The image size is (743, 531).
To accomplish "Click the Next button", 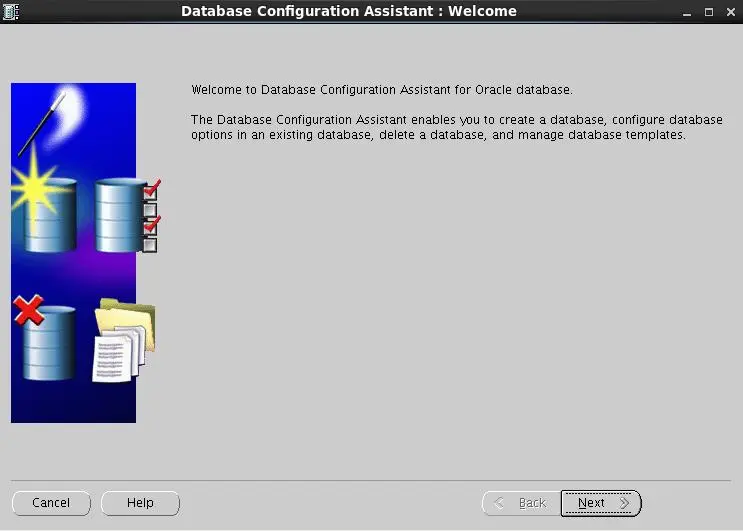I will click(601, 503).
